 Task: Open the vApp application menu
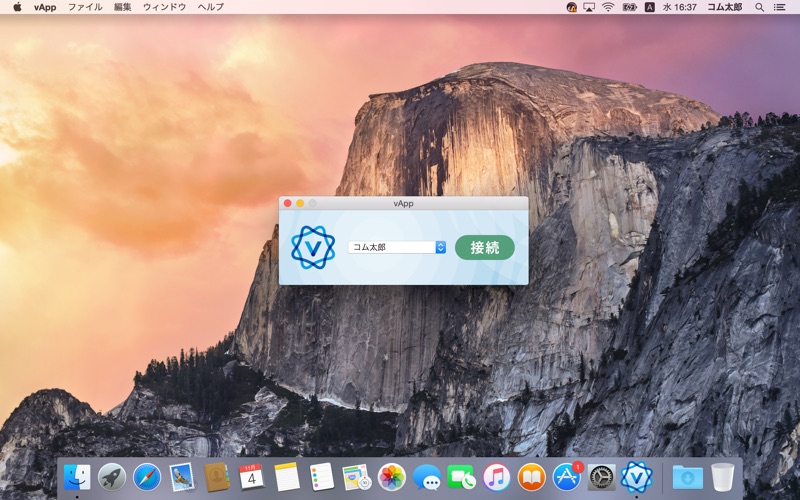click(45, 7)
